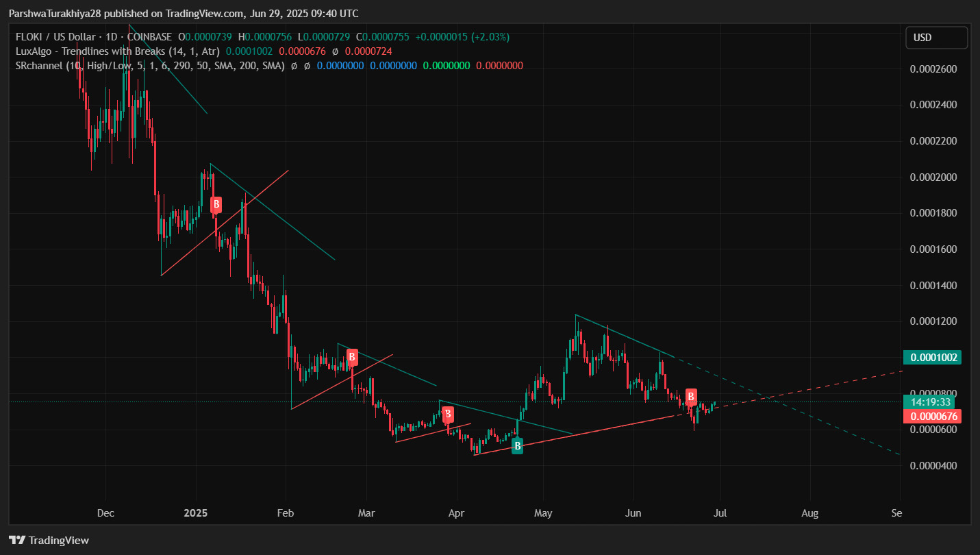This screenshot has width=980, height=555.
Task: Select the red 0.0000676 price axis label
Action: pos(932,416)
